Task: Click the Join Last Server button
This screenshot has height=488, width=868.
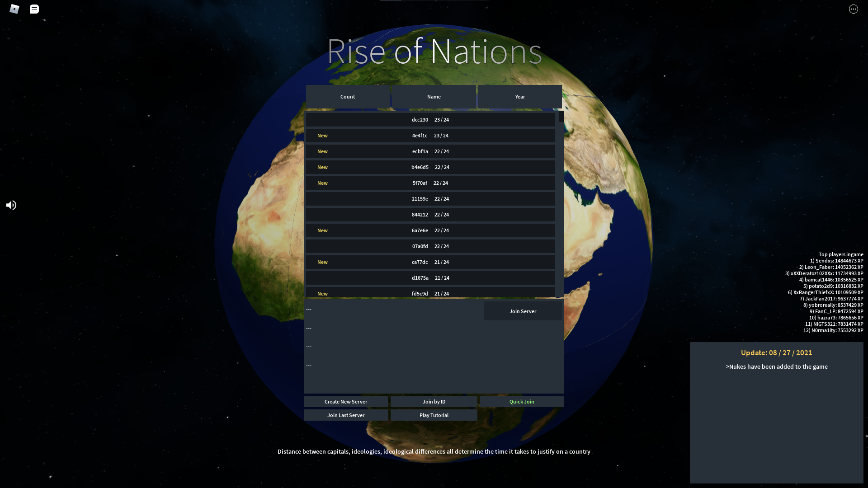Action: click(346, 415)
